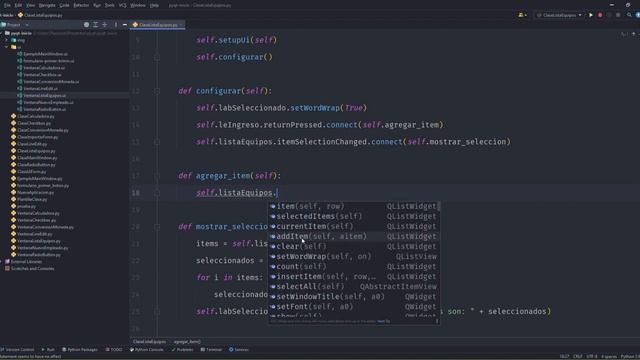Expand External Libraries node
Screen dimensions: 640x360
[x=2, y=262]
